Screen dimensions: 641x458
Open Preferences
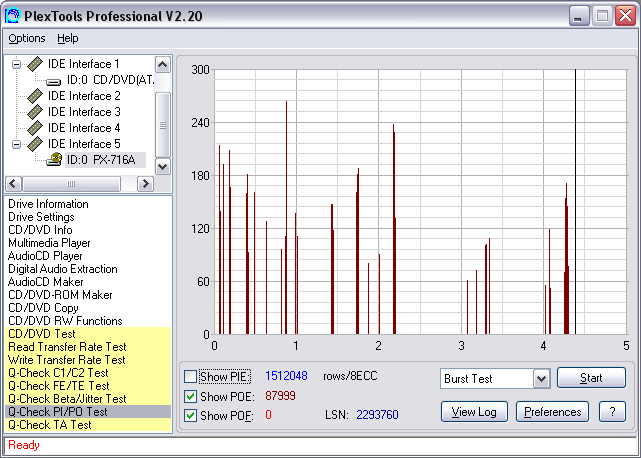click(x=552, y=412)
